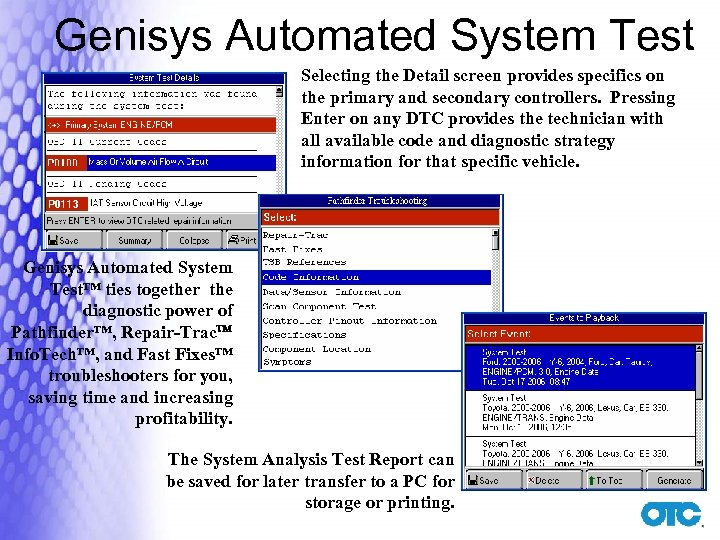Select Mass Or Volume Air Flow A Circuit row
720x540 pixels.
click(x=181, y=163)
